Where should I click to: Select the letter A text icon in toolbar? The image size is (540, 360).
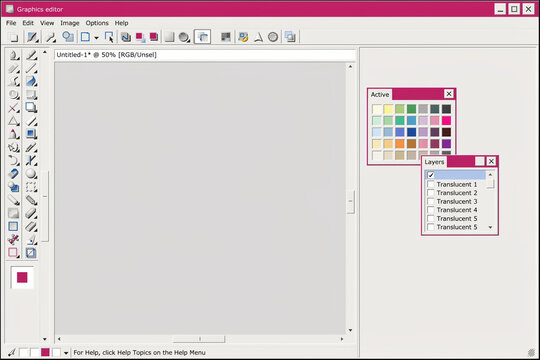(x=258, y=37)
